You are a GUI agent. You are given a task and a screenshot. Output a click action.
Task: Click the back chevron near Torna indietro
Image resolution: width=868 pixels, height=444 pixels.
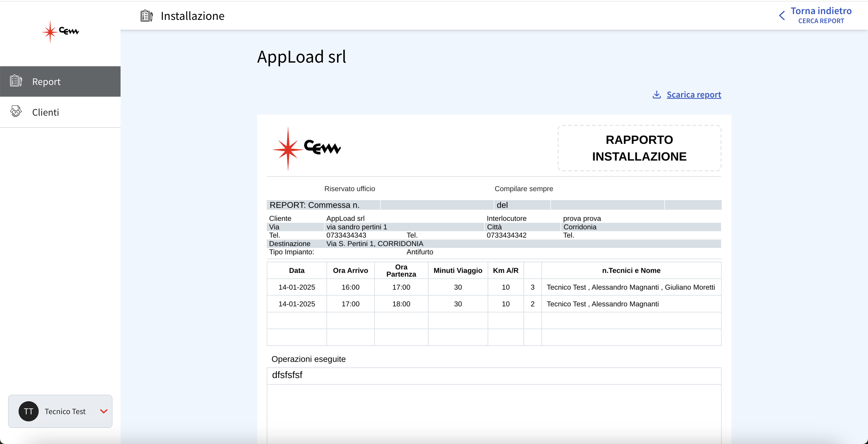(782, 16)
